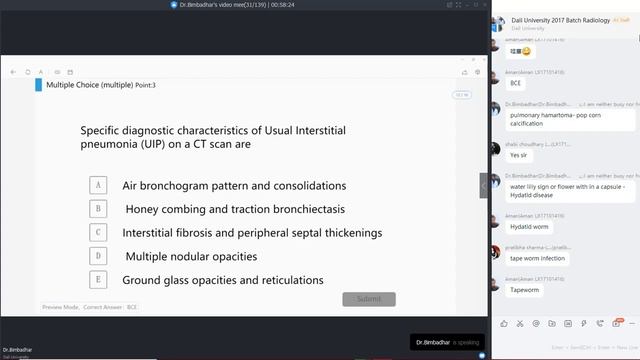Viewport: 640px width, 360px height.
Task: Click 'Tapeworm' chat message
Action: coord(524,290)
